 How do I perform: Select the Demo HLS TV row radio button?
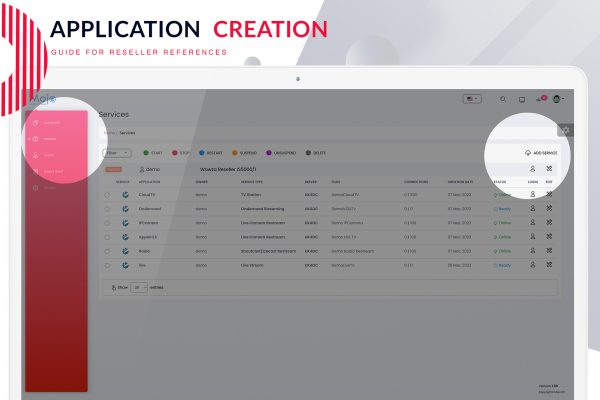pos(107,237)
